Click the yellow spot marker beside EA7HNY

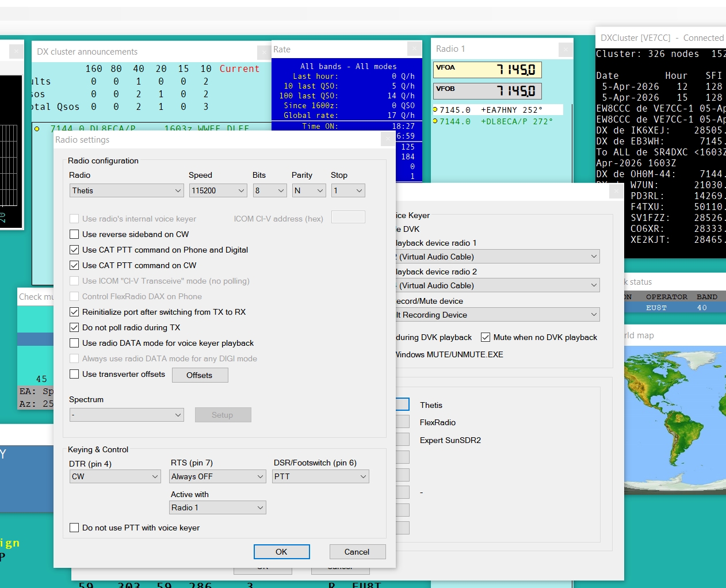(x=435, y=110)
